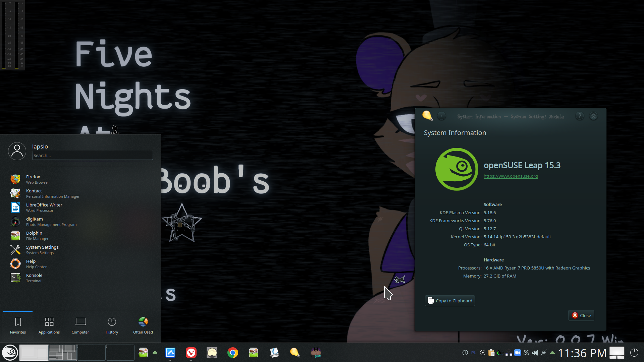Open the power leave session button
The height and width of the screenshot is (362, 644).
coord(634,353)
